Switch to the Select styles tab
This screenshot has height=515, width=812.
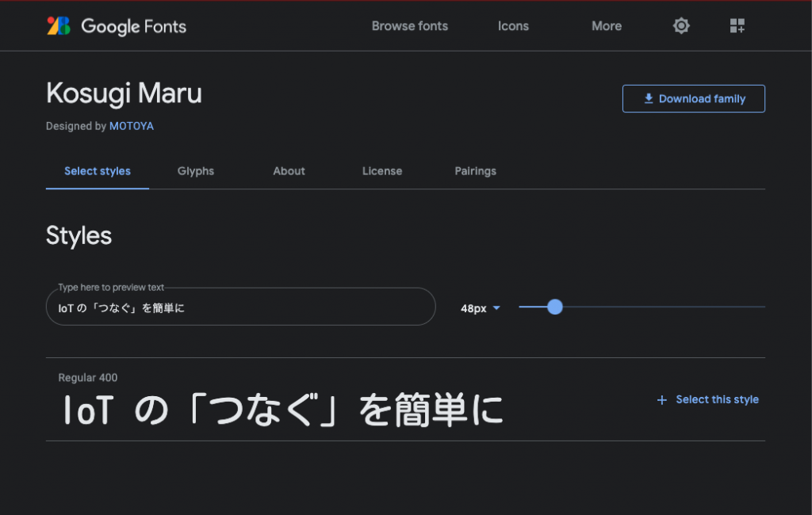tap(98, 171)
